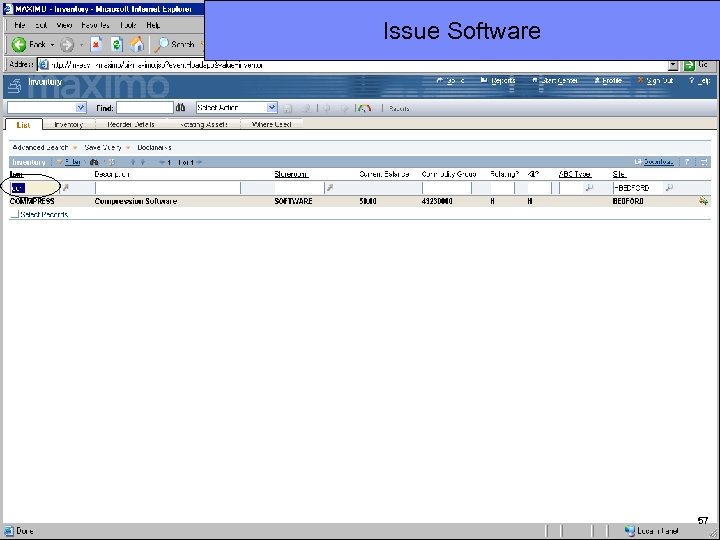Click the Site lookup magnifier icon
This screenshot has height=540, width=720.
pos(669,187)
